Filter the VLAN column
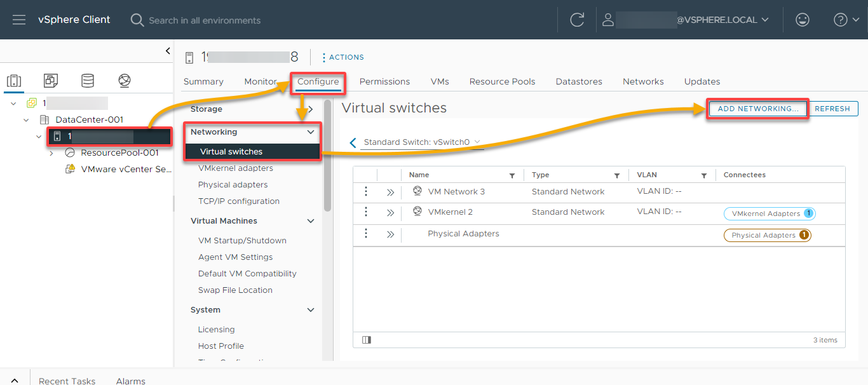The image size is (868, 385). tap(704, 175)
